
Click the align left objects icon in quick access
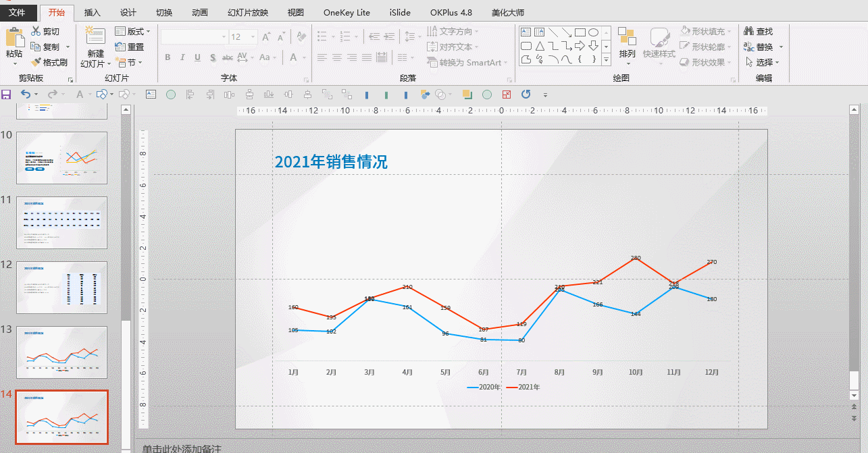click(x=190, y=95)
